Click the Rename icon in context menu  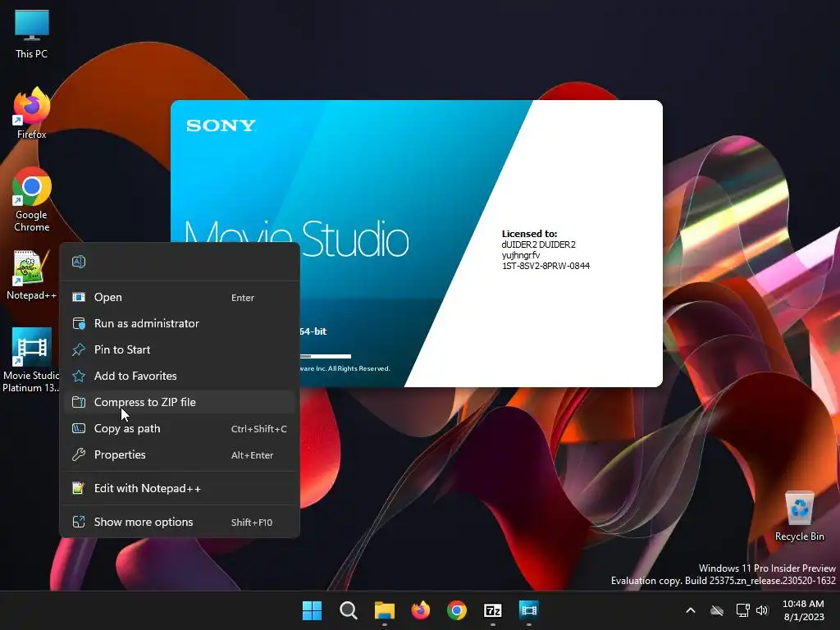click(79, 262)
